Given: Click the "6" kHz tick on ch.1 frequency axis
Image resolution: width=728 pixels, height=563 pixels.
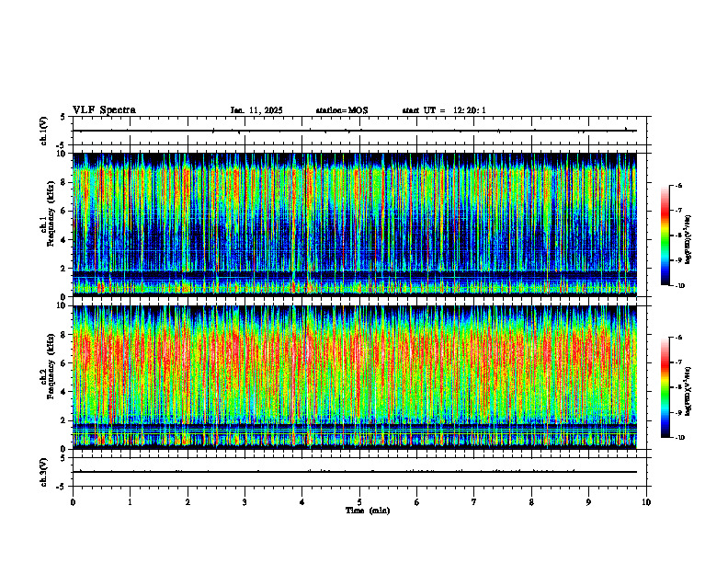Looking at the screenshot, I should point(63,212).
